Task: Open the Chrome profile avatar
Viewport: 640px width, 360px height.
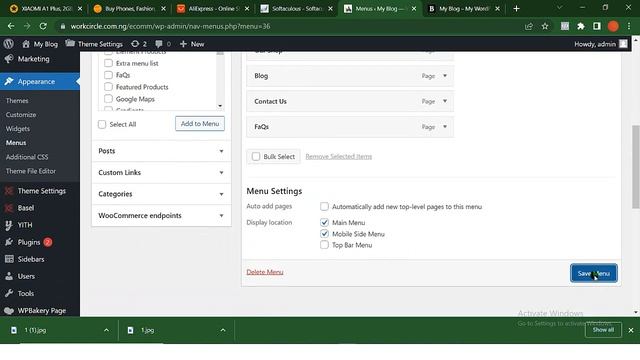Action: [613, 26]
